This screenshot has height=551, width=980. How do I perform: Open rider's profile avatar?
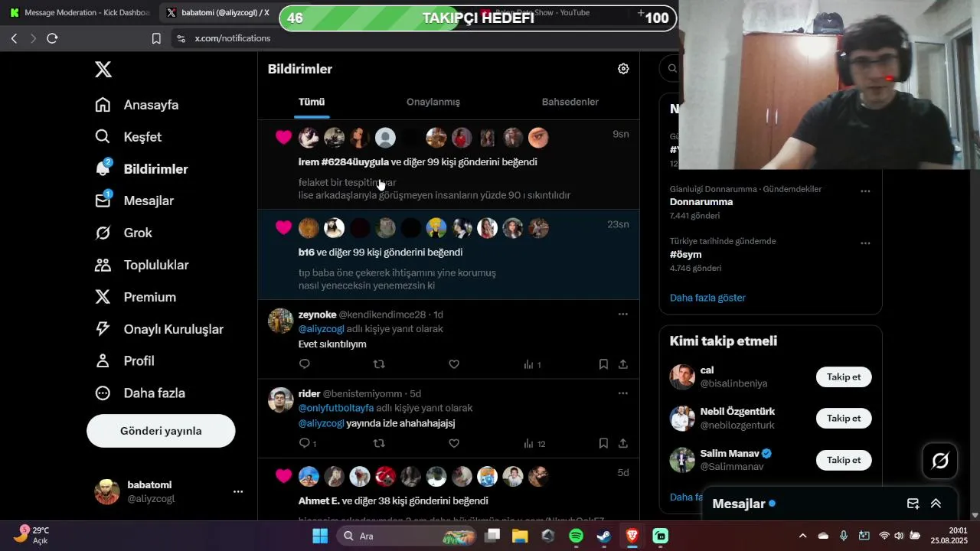[x=281, y=400]
